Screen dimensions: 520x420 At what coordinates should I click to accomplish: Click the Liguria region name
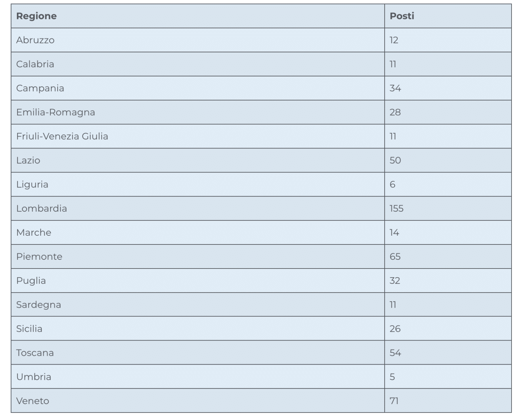(x=32, y=184)
